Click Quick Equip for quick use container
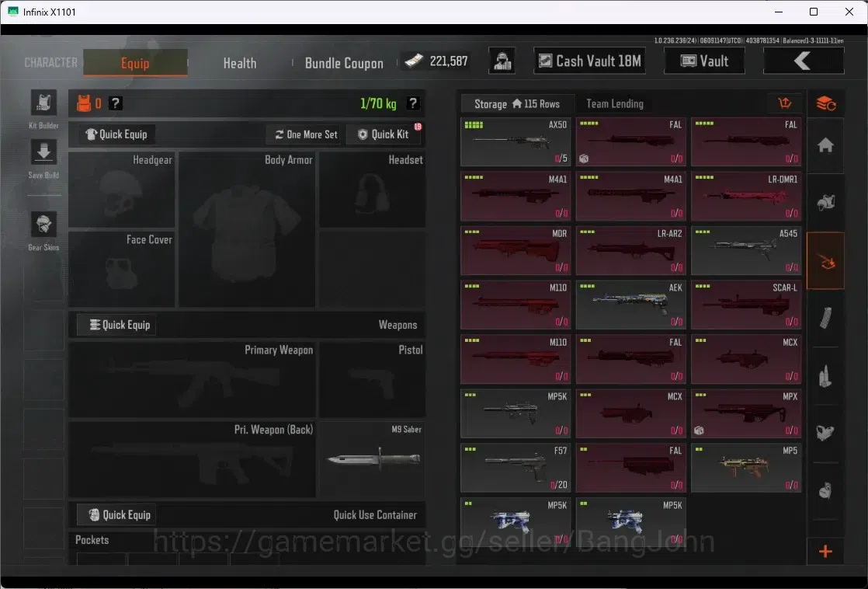This screenshot has width=868, height=589. (x=116, y=514)
